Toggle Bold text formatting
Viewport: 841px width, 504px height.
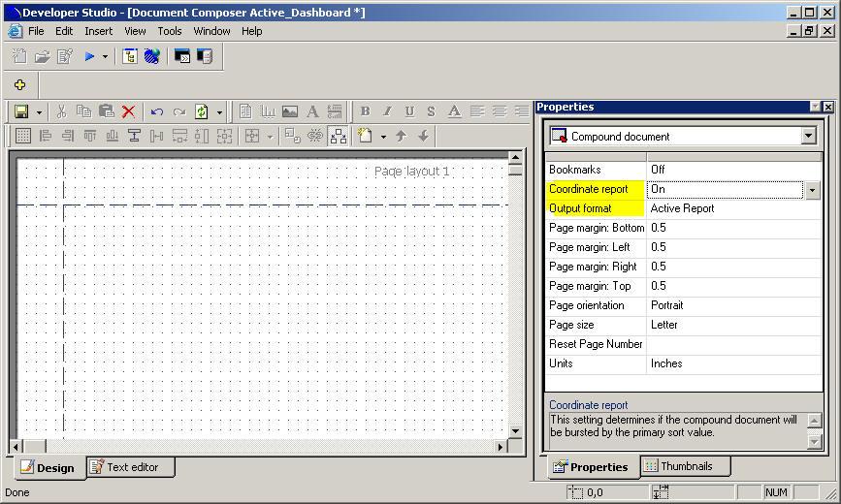click(x=365, y=111)
